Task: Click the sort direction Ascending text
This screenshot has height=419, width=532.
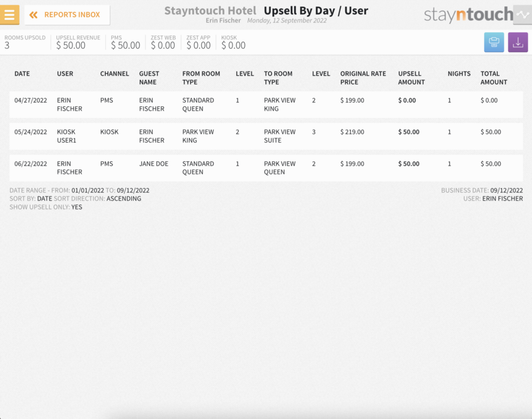Action: tap(124, 199)
